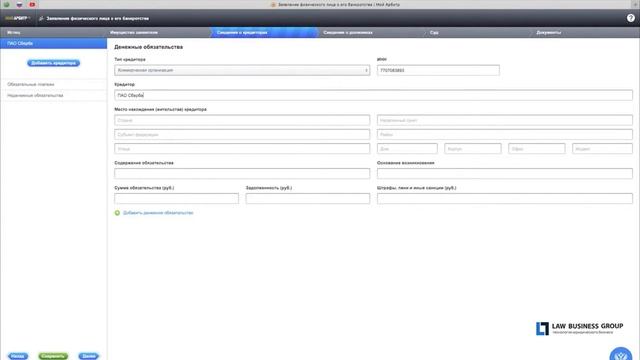Viewport: 640px width, 360px height.
Task: Click the round blue emblem at bottom right
Action: point(621,353)
